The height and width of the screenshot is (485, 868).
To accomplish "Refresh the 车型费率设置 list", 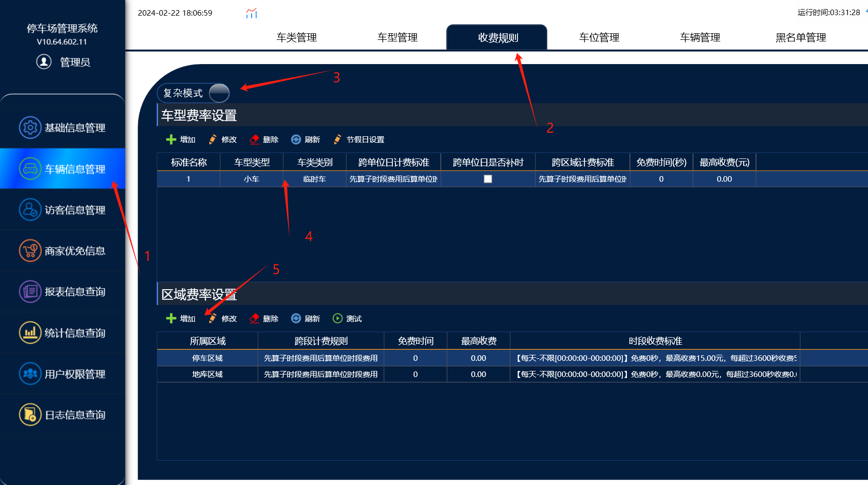I will 306,139.
